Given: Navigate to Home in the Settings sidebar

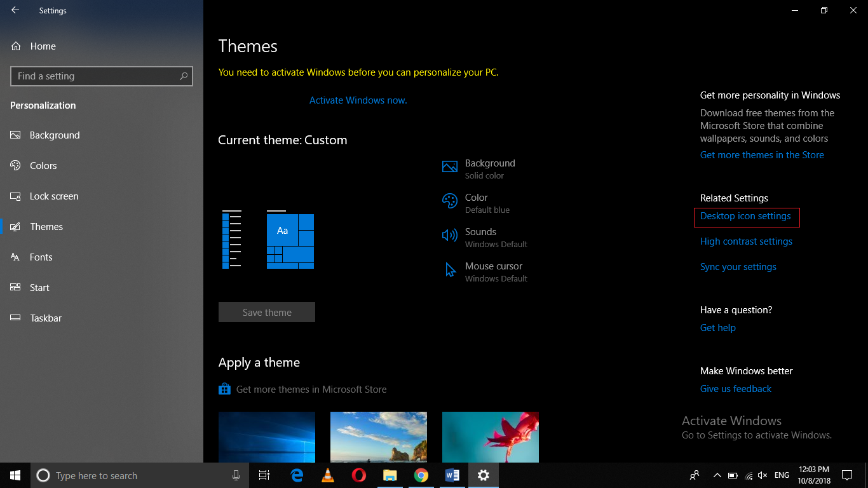Looking at the screenshot, I should 43,46.
